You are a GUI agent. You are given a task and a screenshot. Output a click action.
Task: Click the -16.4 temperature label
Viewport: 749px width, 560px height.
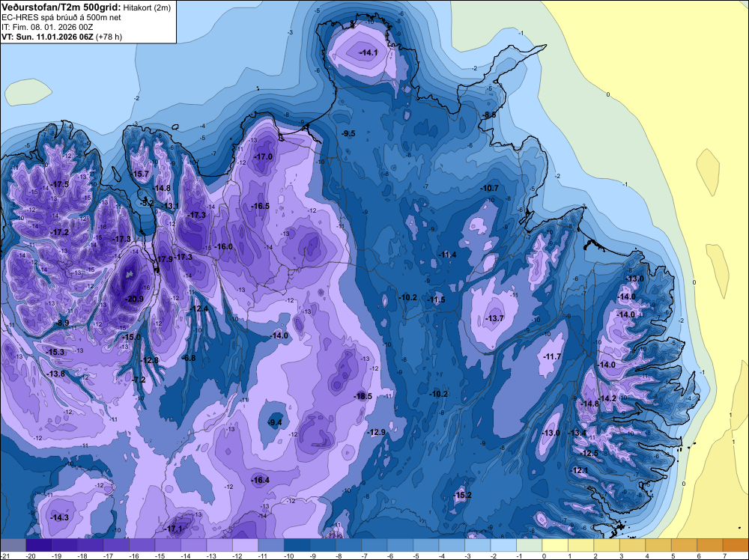click(261, 481)
